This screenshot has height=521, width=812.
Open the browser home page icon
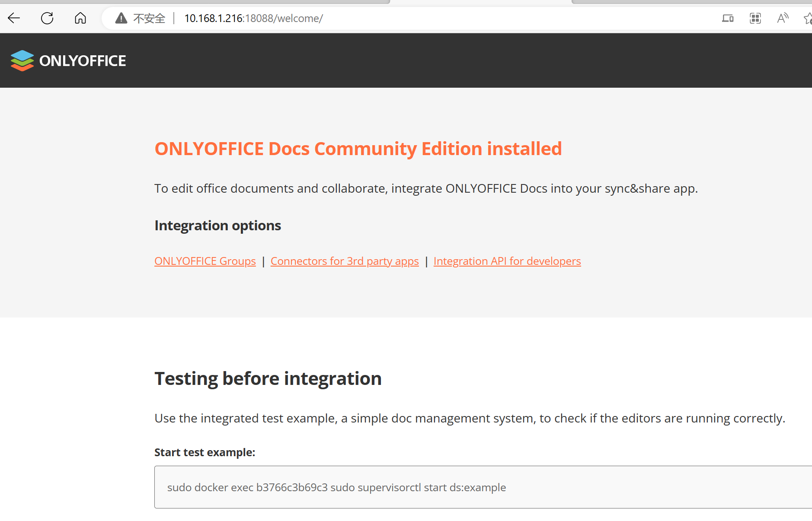[80, 18]
